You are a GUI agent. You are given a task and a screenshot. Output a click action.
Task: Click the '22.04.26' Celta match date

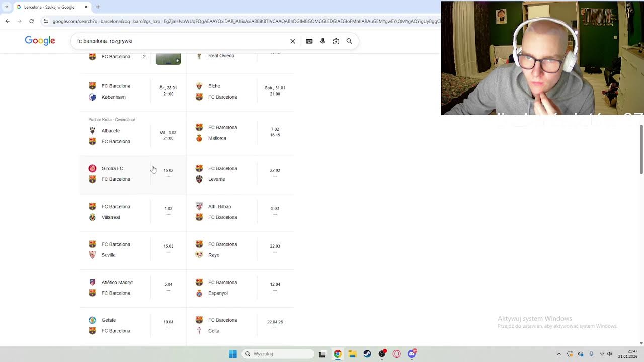click(275, 322)
